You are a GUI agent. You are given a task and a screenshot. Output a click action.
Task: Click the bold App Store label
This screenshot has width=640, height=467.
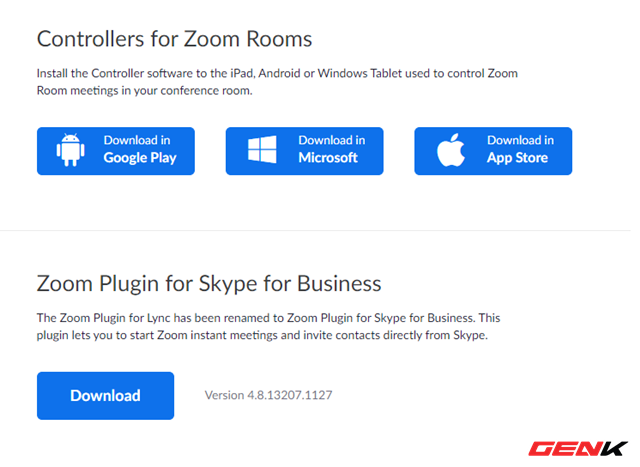[x=517, y=158]
